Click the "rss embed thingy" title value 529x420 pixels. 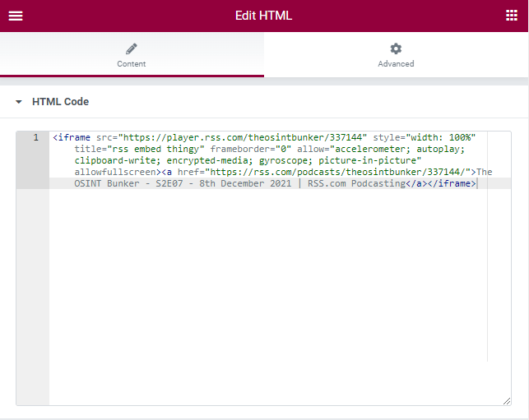click(155, 149)
